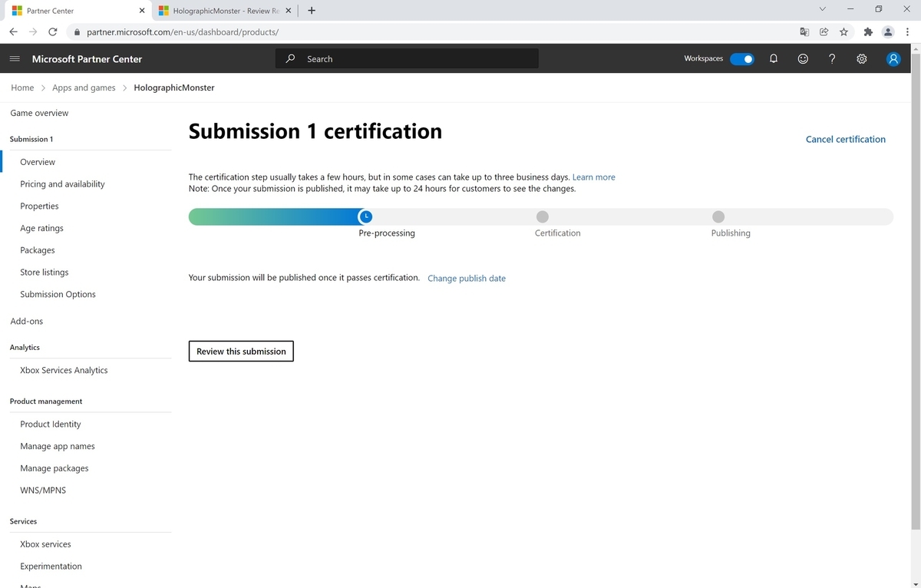This screenshot has width=921, height=588.
Task: Open the browser extensions puzzle icon
Action: click(868, 32)
